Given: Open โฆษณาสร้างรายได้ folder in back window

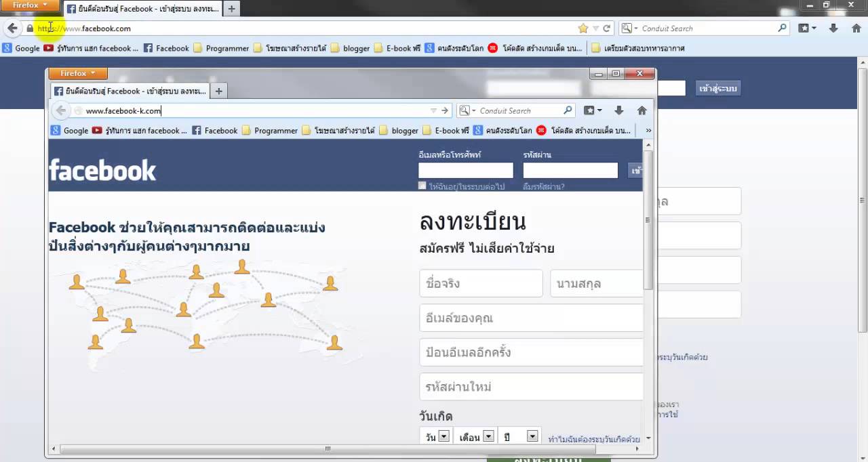Looking at the screenshot, I should tap(290, 48).
